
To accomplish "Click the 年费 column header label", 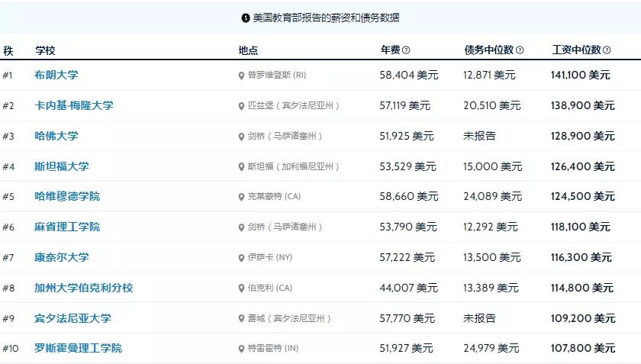I will tap(391, 50).
